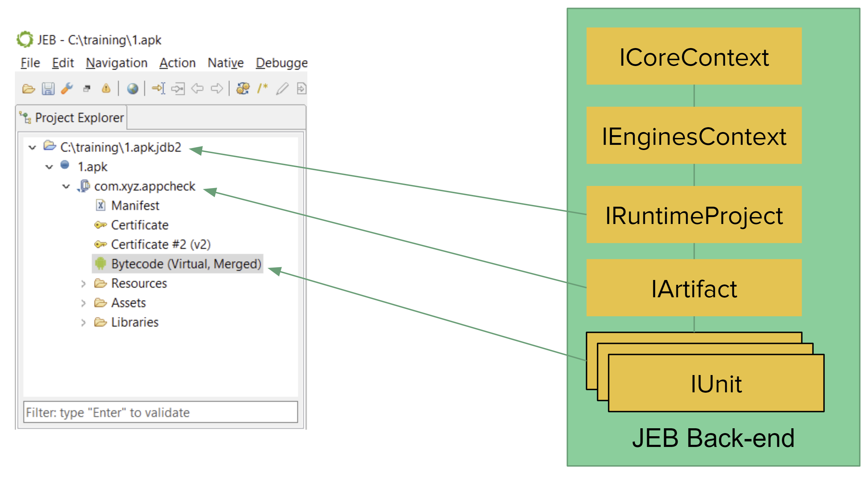Open the File menu
The image size is (868, 477).
click(30, 63)
